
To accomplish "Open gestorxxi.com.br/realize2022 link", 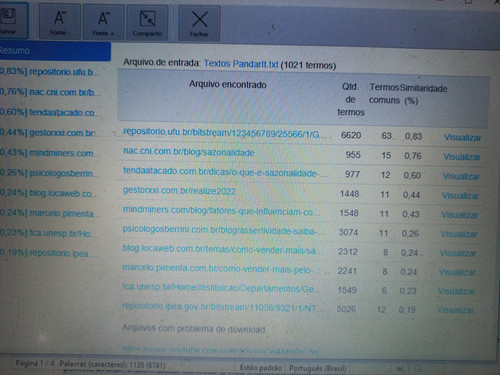I will tap(180, 191).
